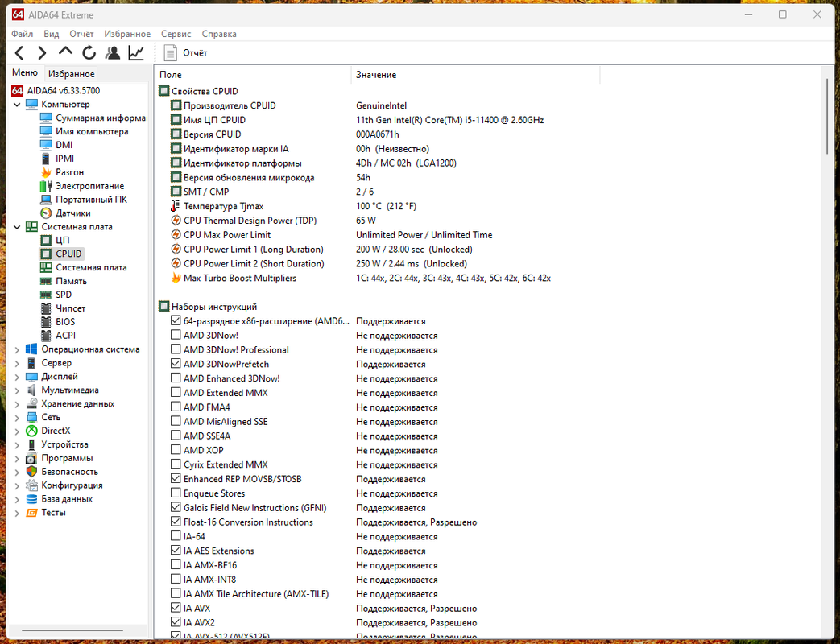Collapse the Системная плата parent node
840x644 pixels.
pyautogui.click(x=17, y=227)
